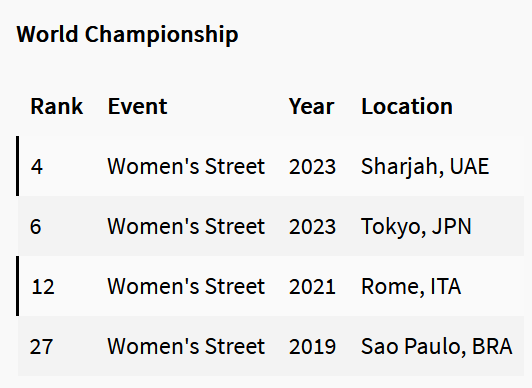The width and height of the screenshot is (532, 388).
Task: Click rank 4 in the first row
Action: click(37, 167)
